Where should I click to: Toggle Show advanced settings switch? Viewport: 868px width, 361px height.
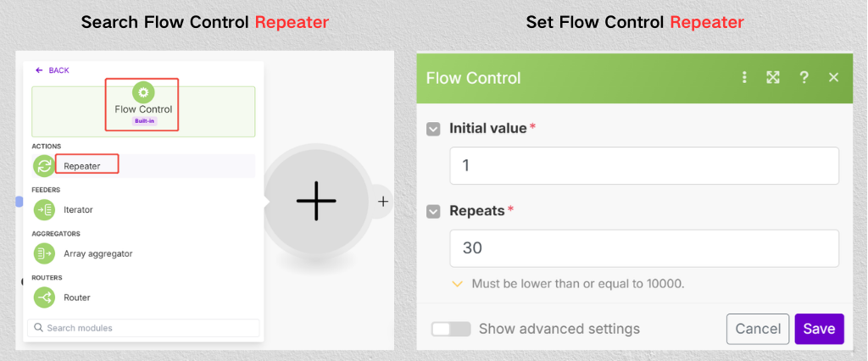(x=450, y=329)
